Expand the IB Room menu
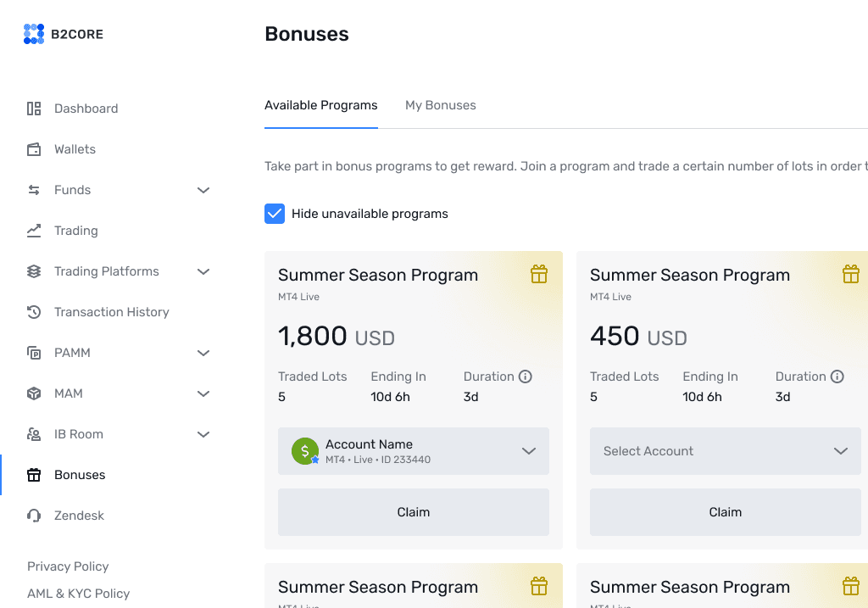The width and height of the screenshot is (868, 608). point(203,434)
